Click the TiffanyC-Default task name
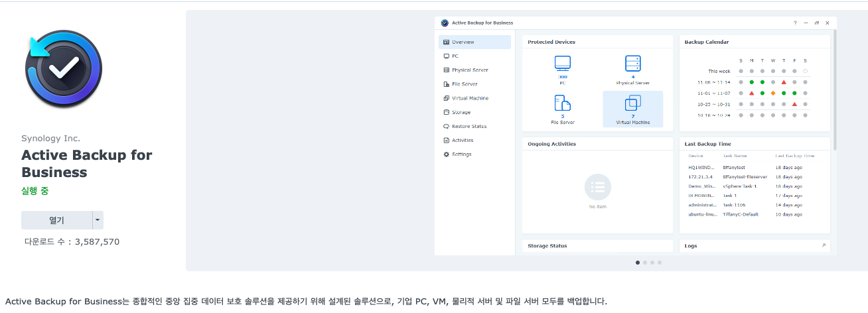The width and height of the screenshot is (868, 313). click(x=739, y=214)
